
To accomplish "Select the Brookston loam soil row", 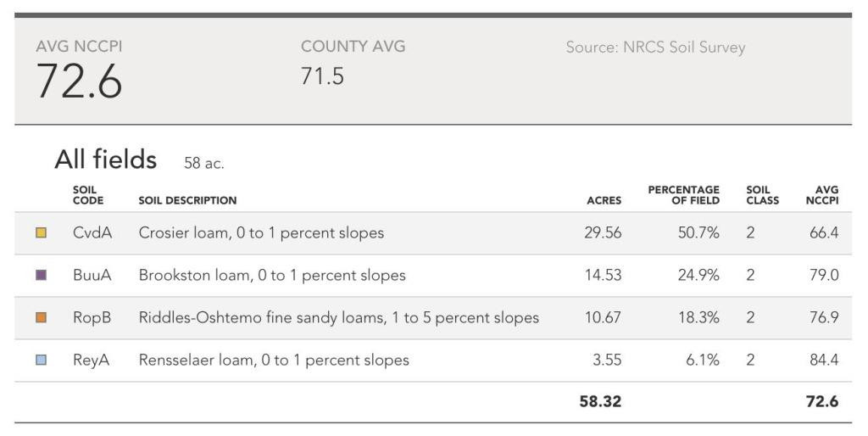I will pyautogui.click(x=272, y=276).
